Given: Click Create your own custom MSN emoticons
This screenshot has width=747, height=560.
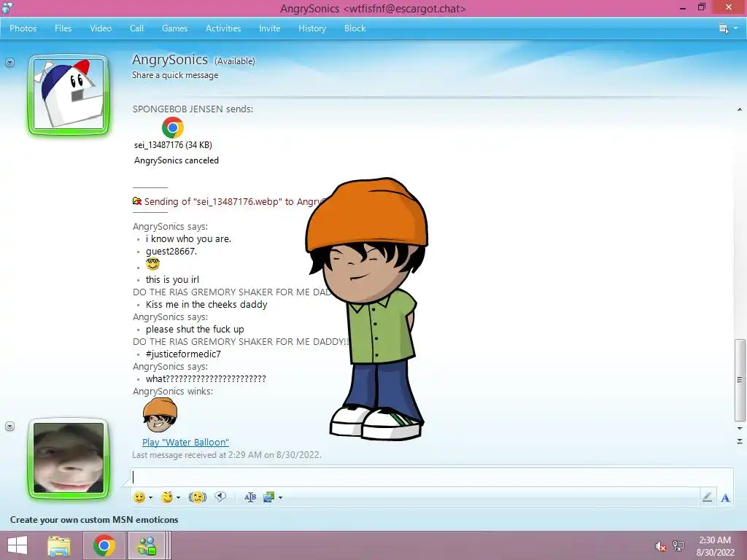Looking at the screenshot, I should 94,519.
